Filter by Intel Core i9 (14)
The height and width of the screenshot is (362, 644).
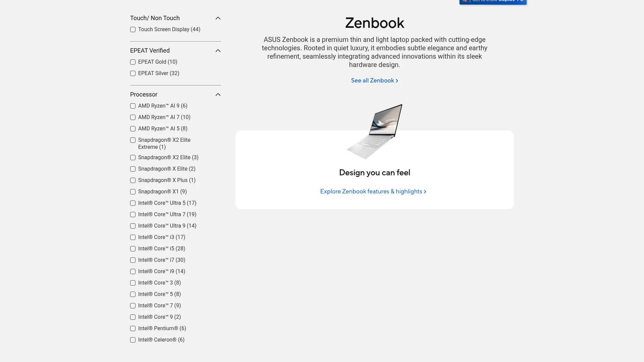133,271
